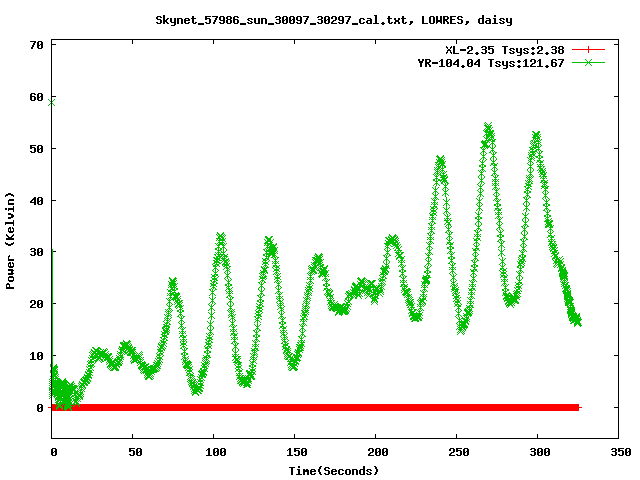Click the isolated green outlier point near 59 Kelvin
The width and height of the screenshot is (640, 480).
click(x=51, y=102)
